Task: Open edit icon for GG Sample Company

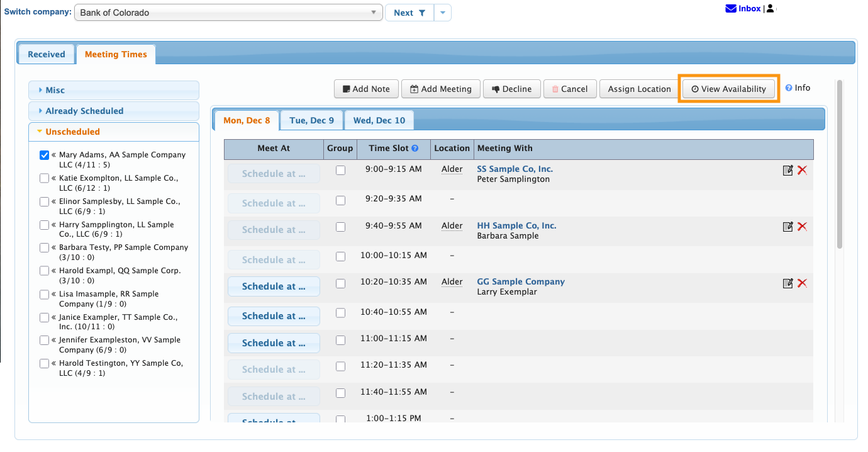Action: tap(787, 283)
